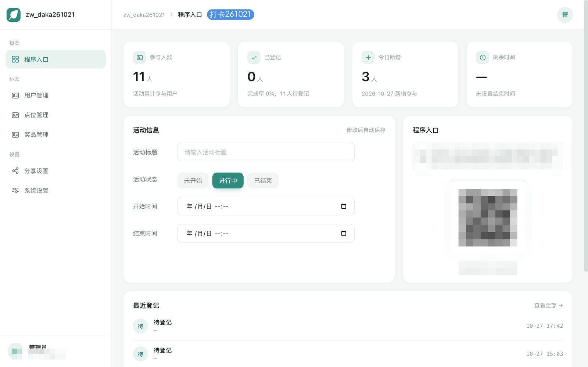Click the 系统设置 sliders icon

[x=15, y=190]
